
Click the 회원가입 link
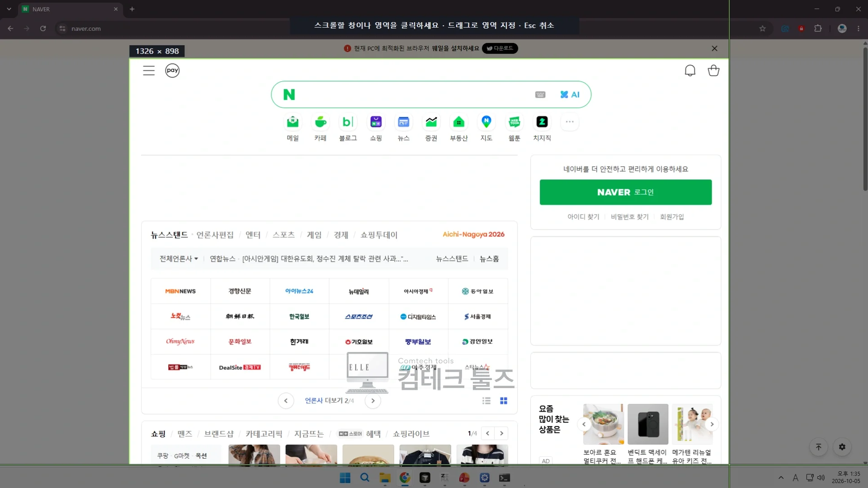672,217
